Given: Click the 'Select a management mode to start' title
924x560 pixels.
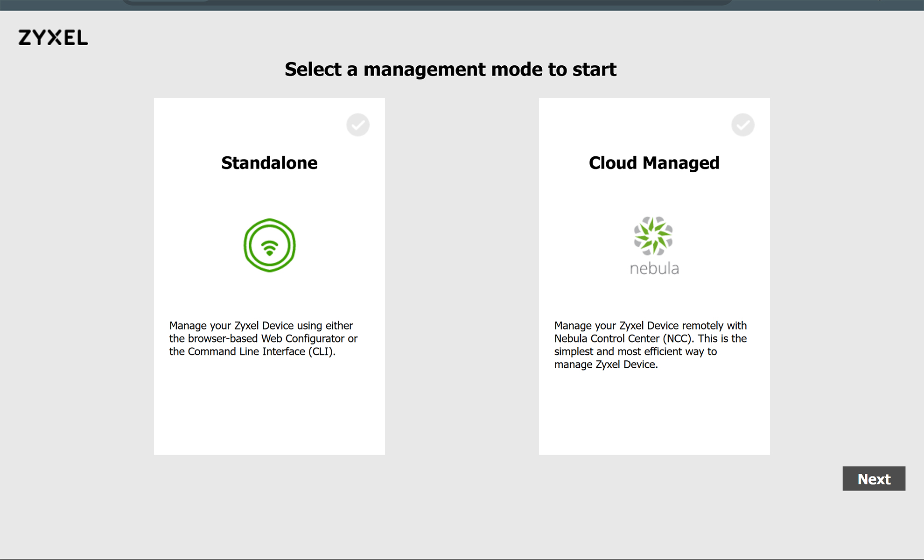Looking at the screenshot, I should 451,70.
